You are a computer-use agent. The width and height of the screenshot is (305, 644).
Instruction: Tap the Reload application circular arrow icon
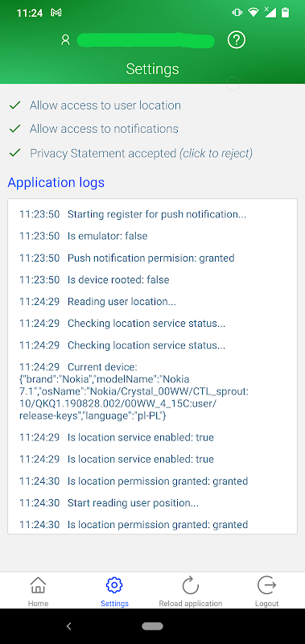click(191, 585)
